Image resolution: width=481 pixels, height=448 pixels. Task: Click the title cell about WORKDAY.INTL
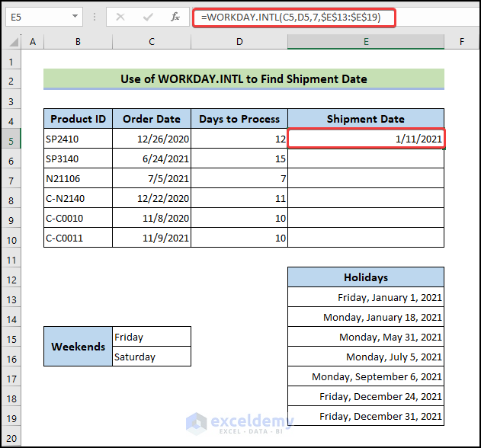click(x=244, y=79)
